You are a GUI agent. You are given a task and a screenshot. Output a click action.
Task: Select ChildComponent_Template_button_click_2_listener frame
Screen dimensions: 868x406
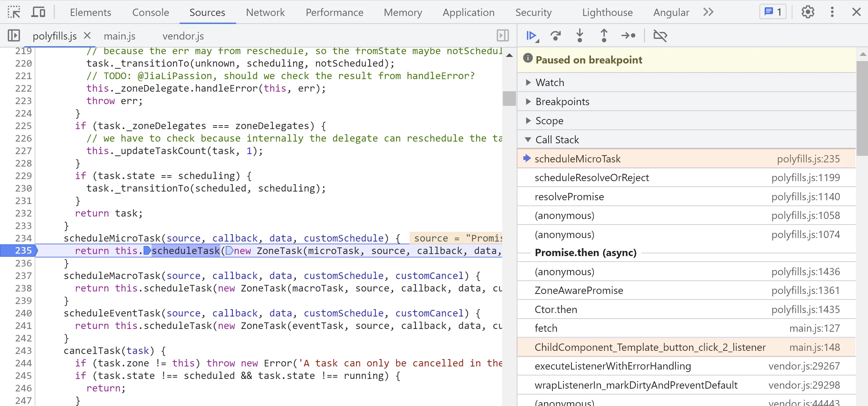(686, 347)
